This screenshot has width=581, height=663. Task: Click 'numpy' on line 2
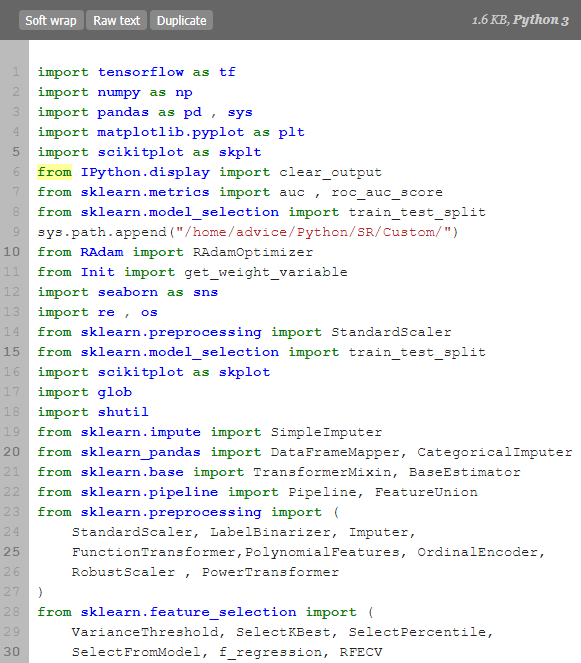click(x=119, y=93)
